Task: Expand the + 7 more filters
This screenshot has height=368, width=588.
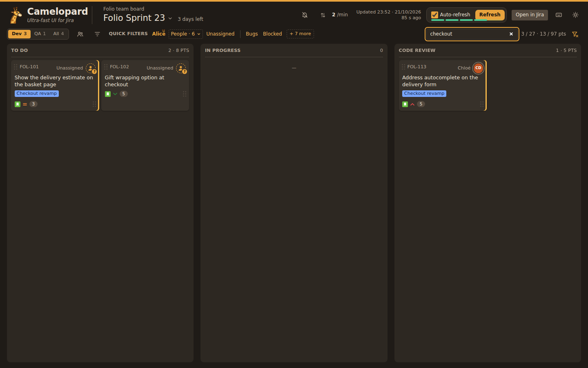Action: point(300,34)
